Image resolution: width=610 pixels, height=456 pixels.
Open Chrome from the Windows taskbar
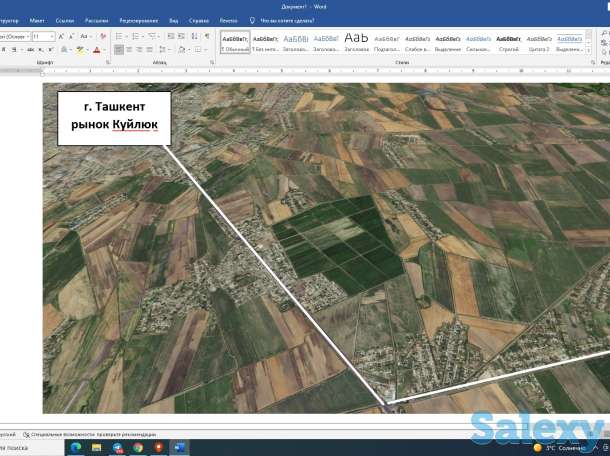(x=138, y=448)
